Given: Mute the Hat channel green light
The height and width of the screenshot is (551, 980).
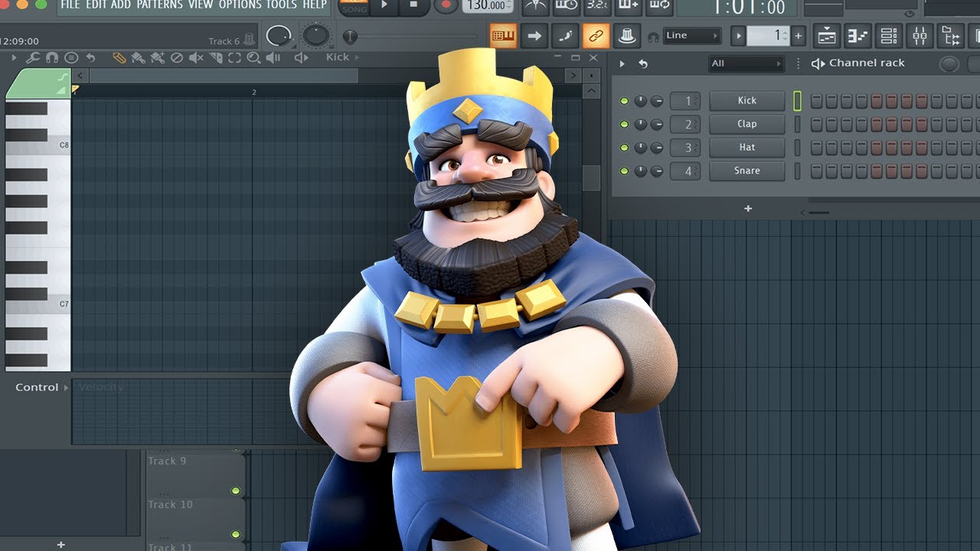Looking at the screenshot, I should pos(624,148).
